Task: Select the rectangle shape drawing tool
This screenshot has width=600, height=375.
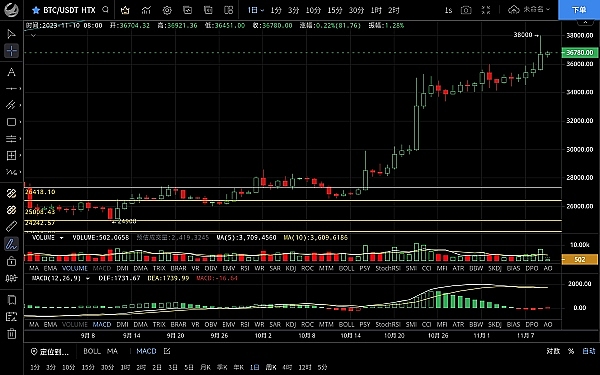Action: pos(11,122)
